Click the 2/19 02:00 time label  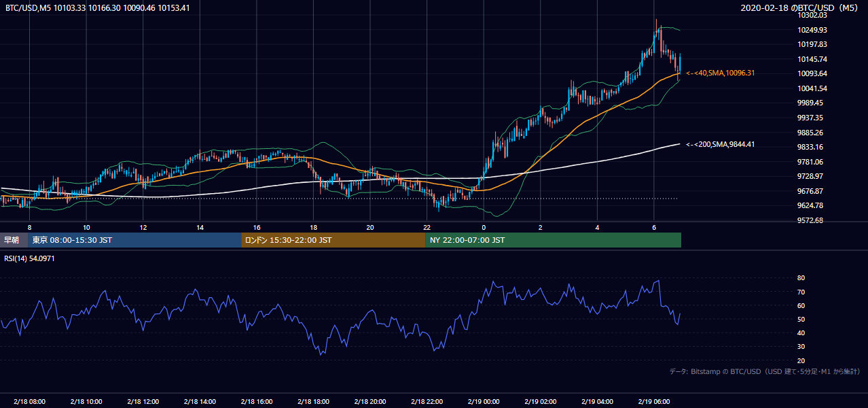541,401
